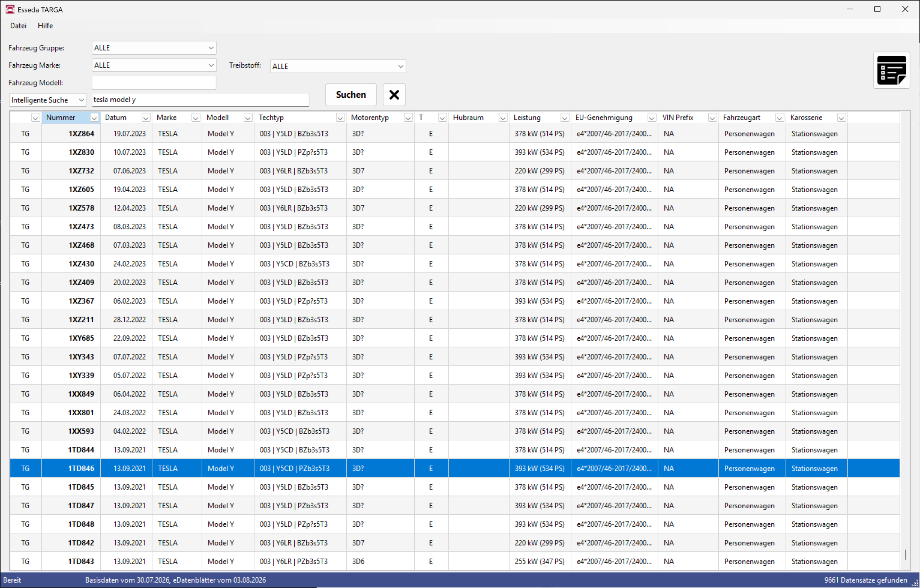
Task: Clear the search with the X button
Action: 394,95
